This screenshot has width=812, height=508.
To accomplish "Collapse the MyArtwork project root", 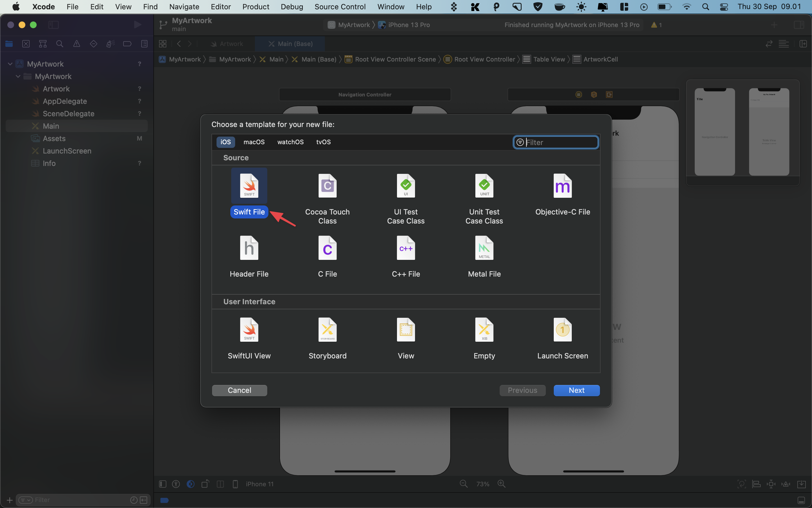I will click(x=10, y=64).
